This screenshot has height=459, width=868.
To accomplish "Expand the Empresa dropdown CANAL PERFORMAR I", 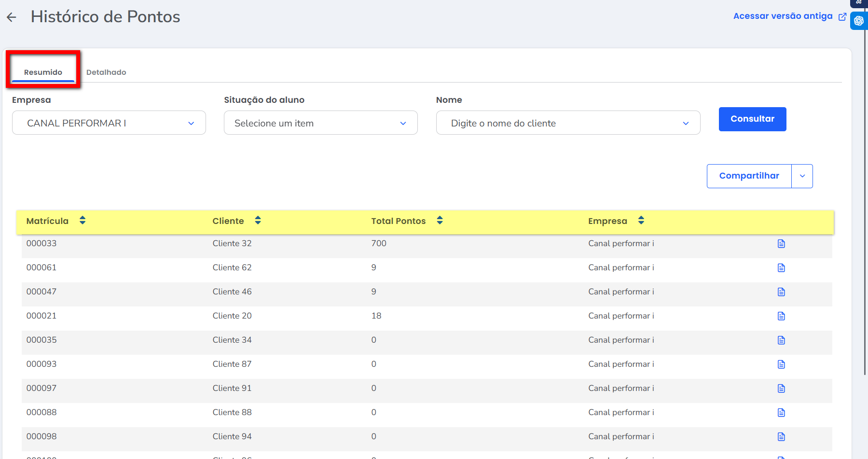I will (x=109, y=123).
